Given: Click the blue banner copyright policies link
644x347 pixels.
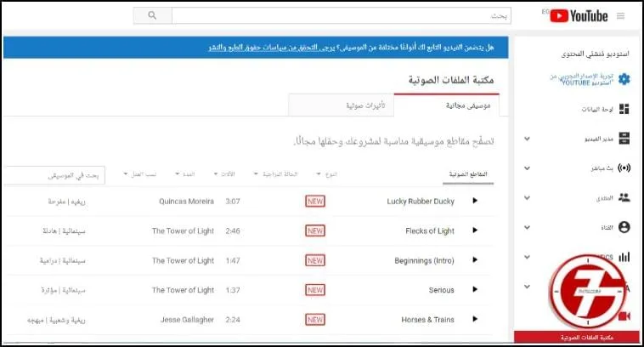Looking at the screenshot, I should [272, 48].
